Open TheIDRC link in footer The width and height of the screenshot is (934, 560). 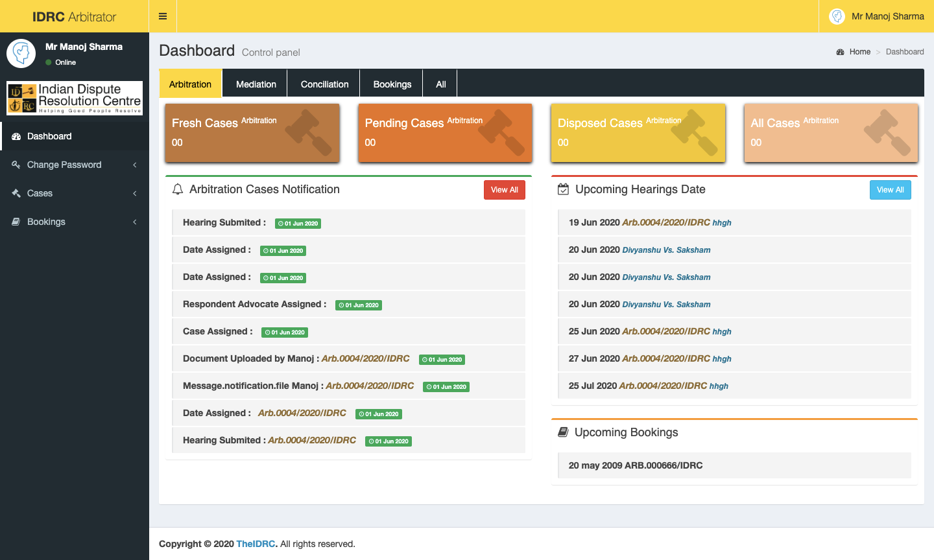click(256, 544)
